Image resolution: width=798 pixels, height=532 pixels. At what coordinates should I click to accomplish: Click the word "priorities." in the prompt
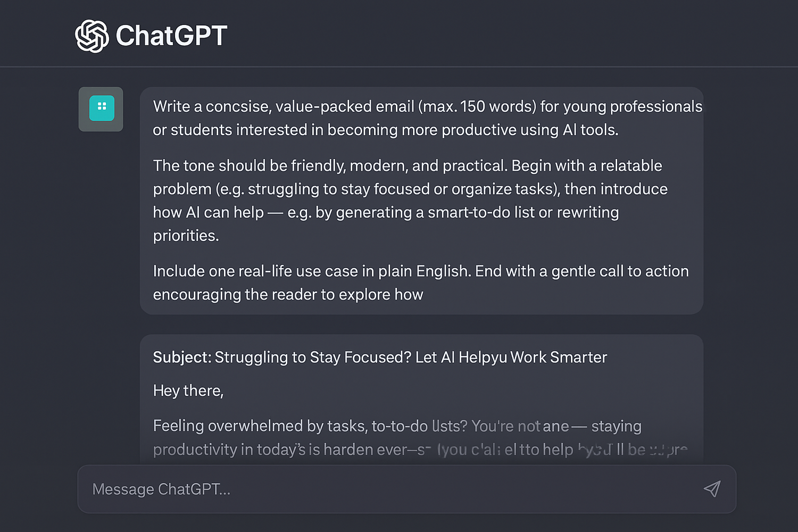(x=186, y=236)
